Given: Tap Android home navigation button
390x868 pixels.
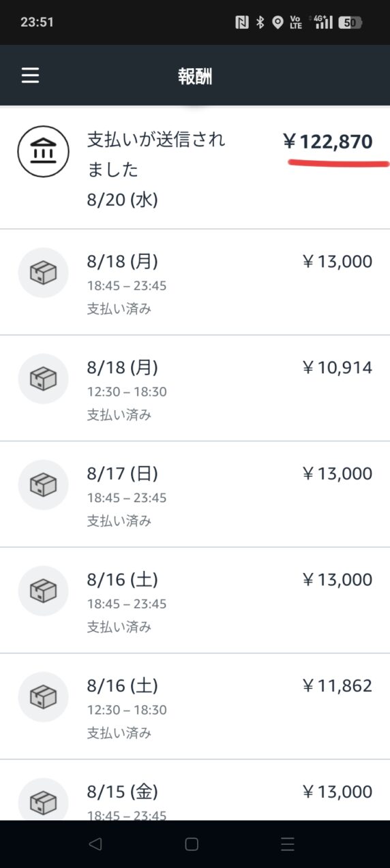Looking at the screenshot, I should coord(192,844).
